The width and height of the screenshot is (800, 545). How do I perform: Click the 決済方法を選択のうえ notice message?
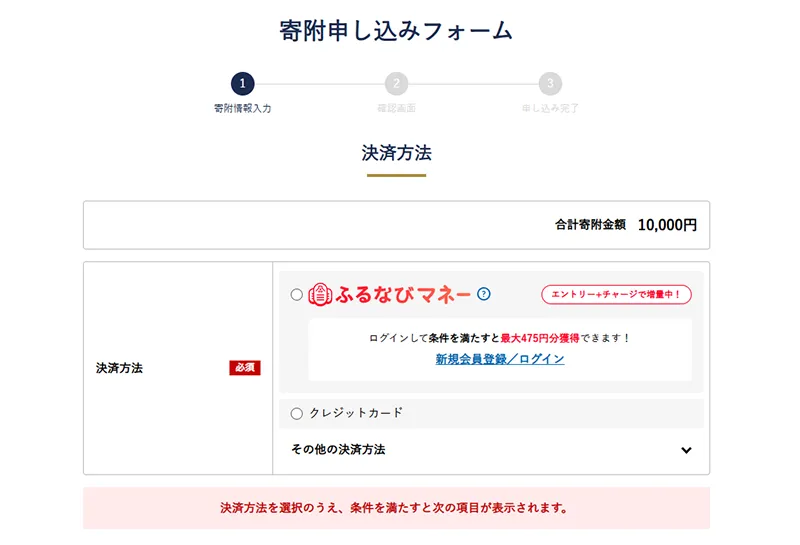pyautogui.click(x=394, y=508)
